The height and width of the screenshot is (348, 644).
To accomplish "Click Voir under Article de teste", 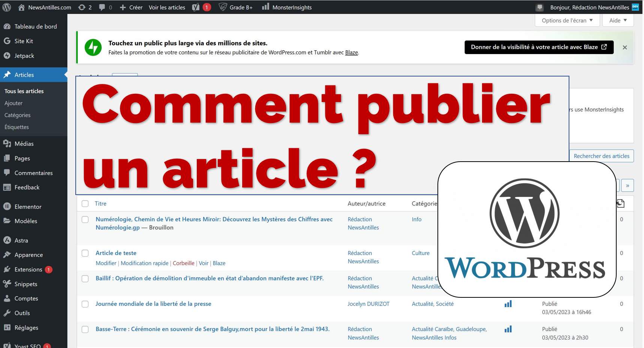I will click(x=204, y=263).
